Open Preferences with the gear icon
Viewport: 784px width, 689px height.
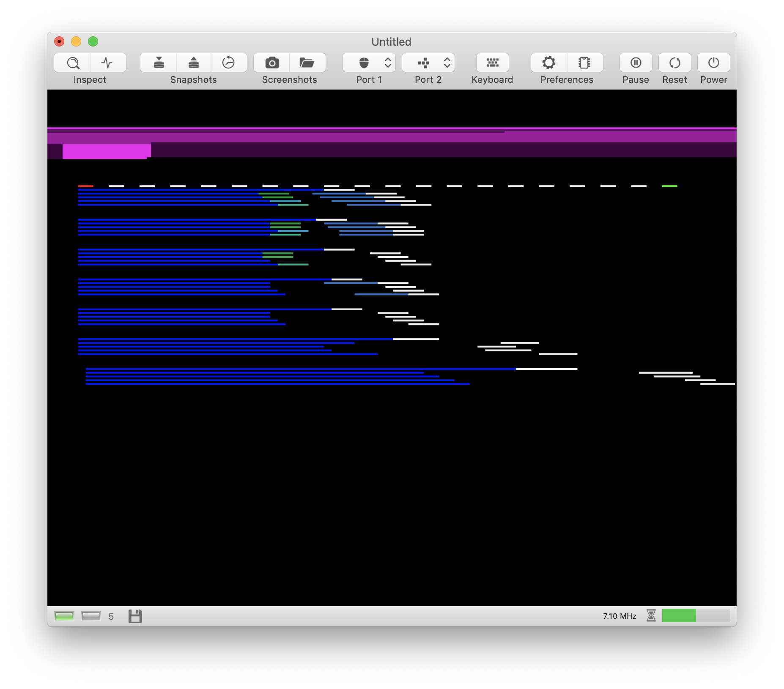pyautogui.click(x=549, y=63)
